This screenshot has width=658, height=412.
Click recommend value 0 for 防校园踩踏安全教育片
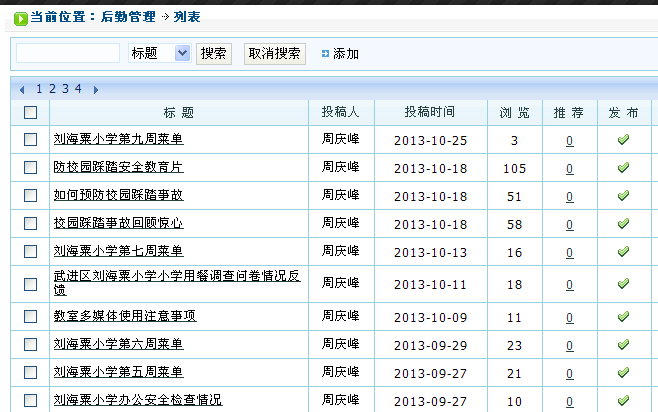(x=569, y=169)
